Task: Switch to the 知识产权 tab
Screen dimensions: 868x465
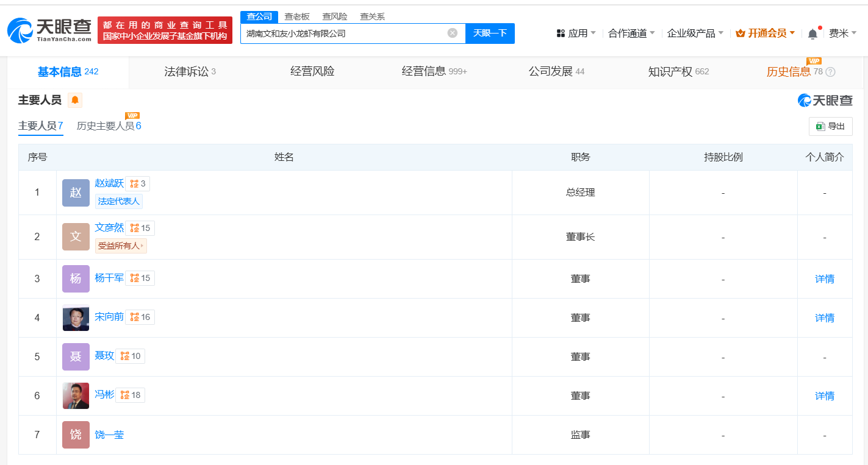Action: (678, 72)
